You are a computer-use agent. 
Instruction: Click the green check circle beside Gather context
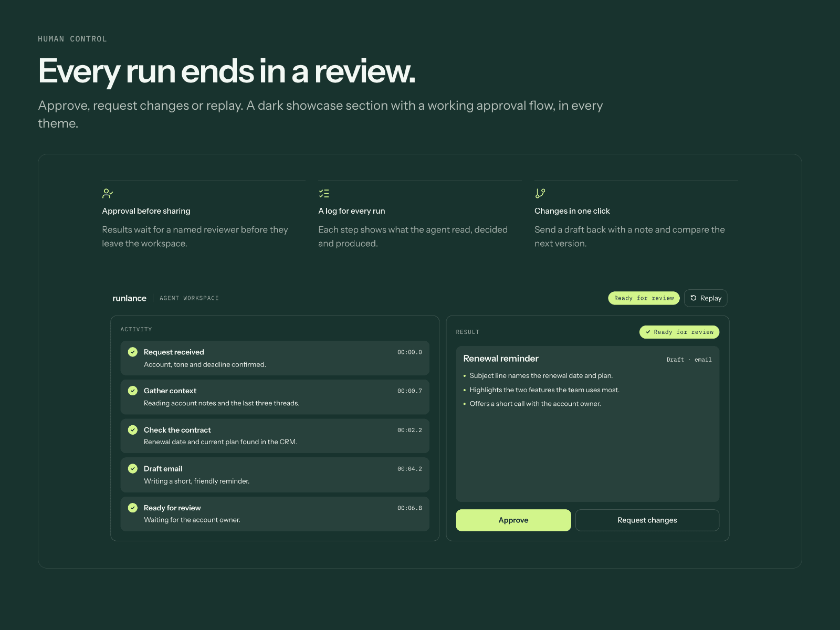pos(133,391)
